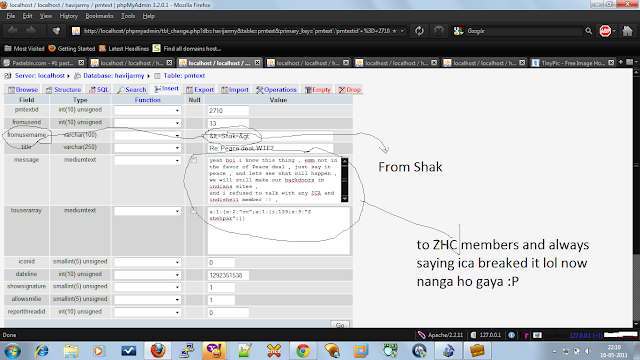
Task: Bookmark this page with the star icon
Action: click(x=394, y=31)
